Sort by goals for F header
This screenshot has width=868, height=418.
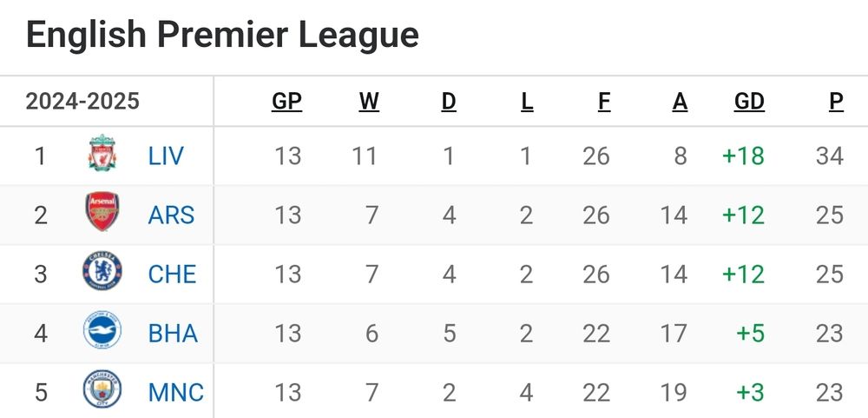pos(603,102)
